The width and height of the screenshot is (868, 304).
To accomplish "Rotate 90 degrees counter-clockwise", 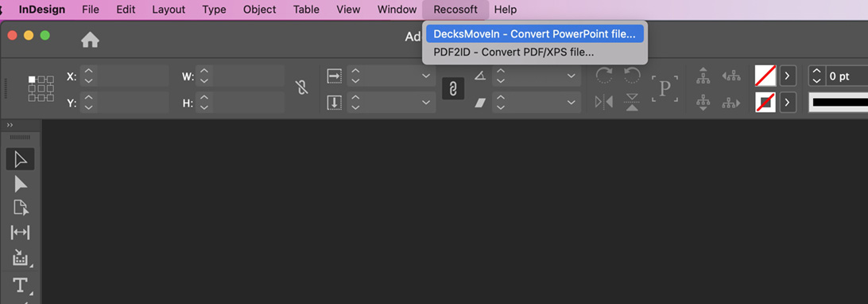I will point(632,76).
